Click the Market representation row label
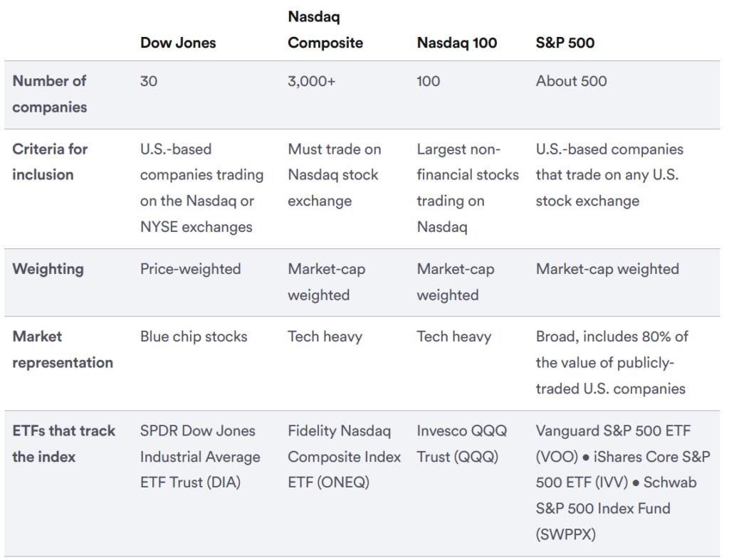Screen dimensions: 729x560 63,349
